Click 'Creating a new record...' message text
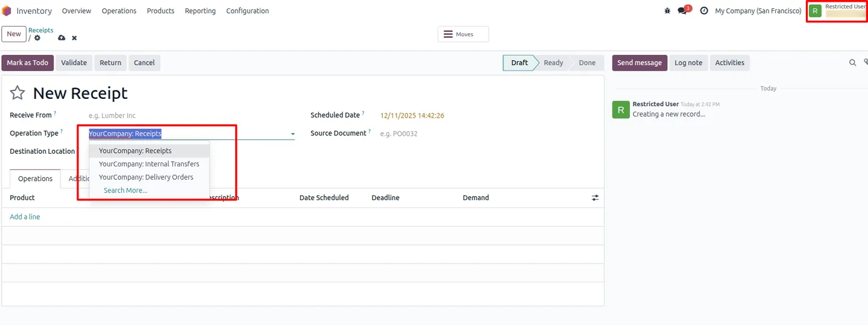868x325 pixels. click(668, 114)
